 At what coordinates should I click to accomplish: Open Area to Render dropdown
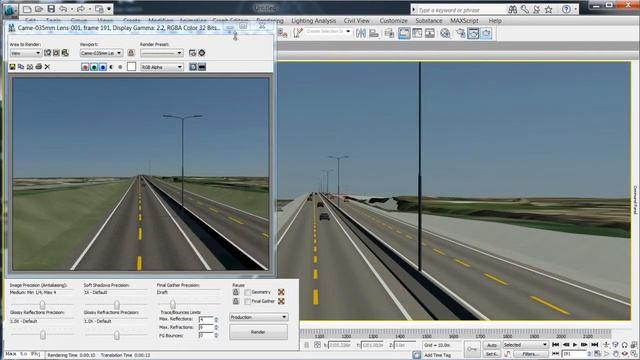[x=25, y=53]
